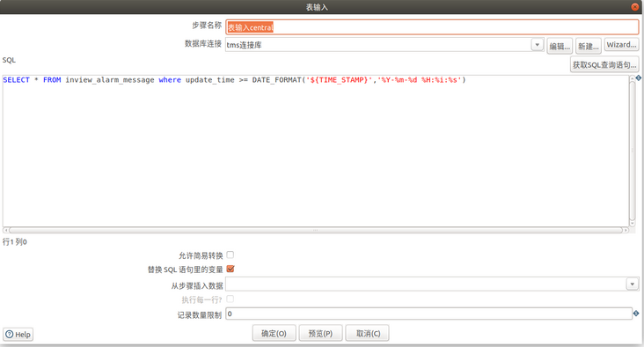Click the disabled 执行每一行? checkbox
This screenshot has width=644, height=347.
pyautogui.click(x=230, y=299)
